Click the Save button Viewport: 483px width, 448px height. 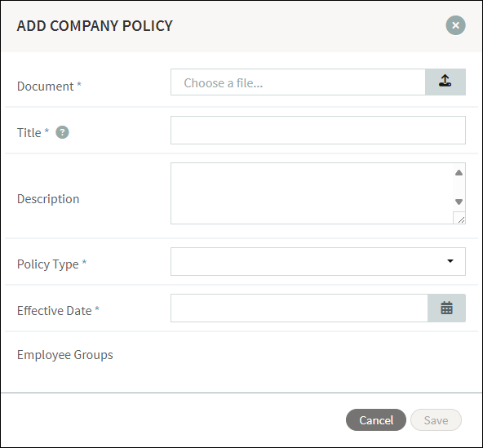pyautogui.click(x=436, y=420)
